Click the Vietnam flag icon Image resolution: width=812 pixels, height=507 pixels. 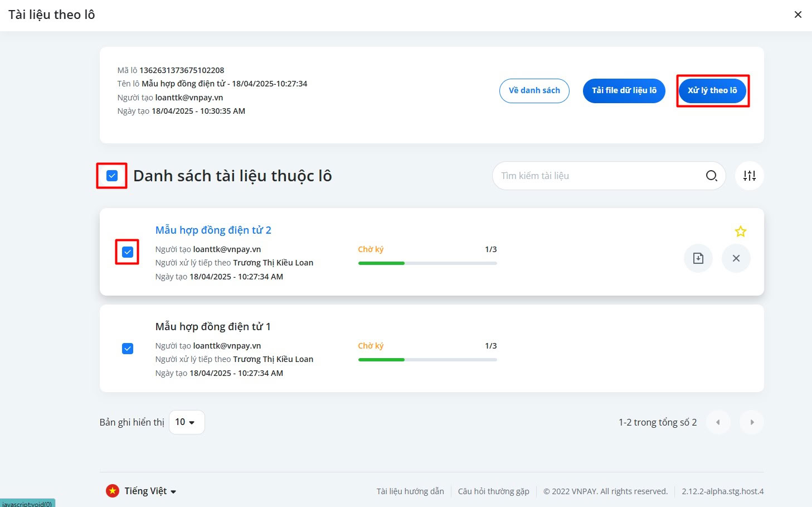113,491
